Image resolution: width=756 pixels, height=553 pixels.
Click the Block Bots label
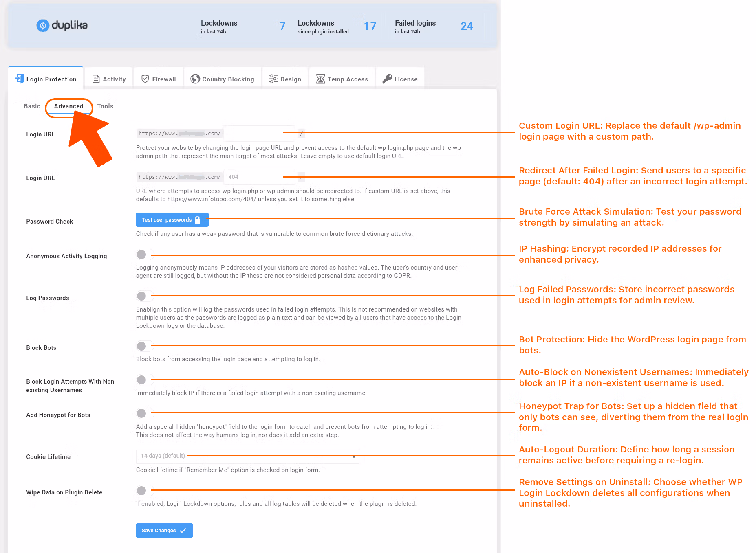click(x=41, y=348)
